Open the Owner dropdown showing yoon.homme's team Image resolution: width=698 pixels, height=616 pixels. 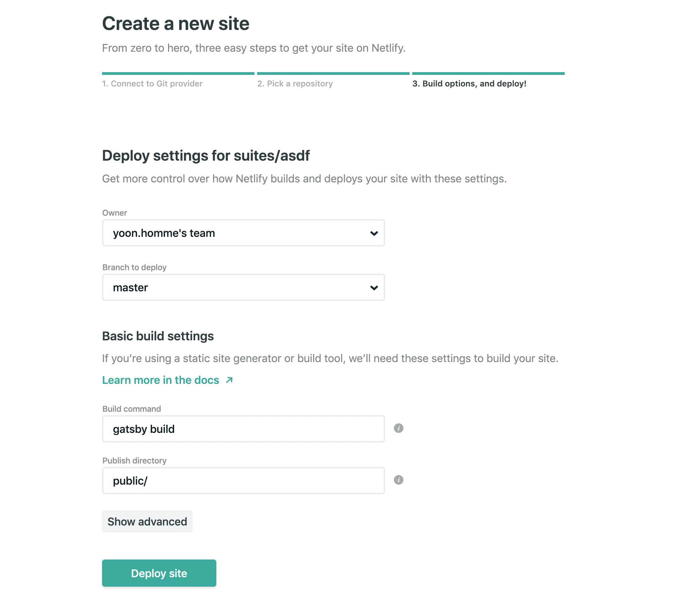pos(239,233)
